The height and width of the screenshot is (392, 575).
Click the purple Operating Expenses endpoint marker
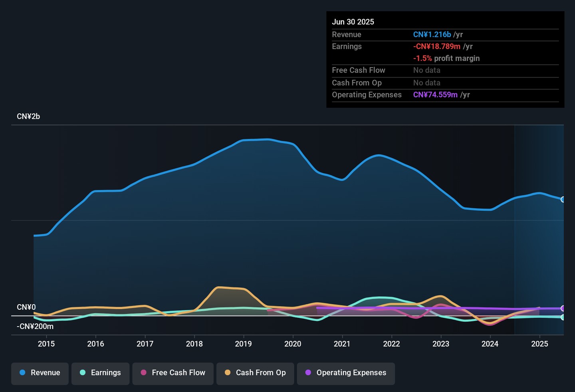point(563,308)
